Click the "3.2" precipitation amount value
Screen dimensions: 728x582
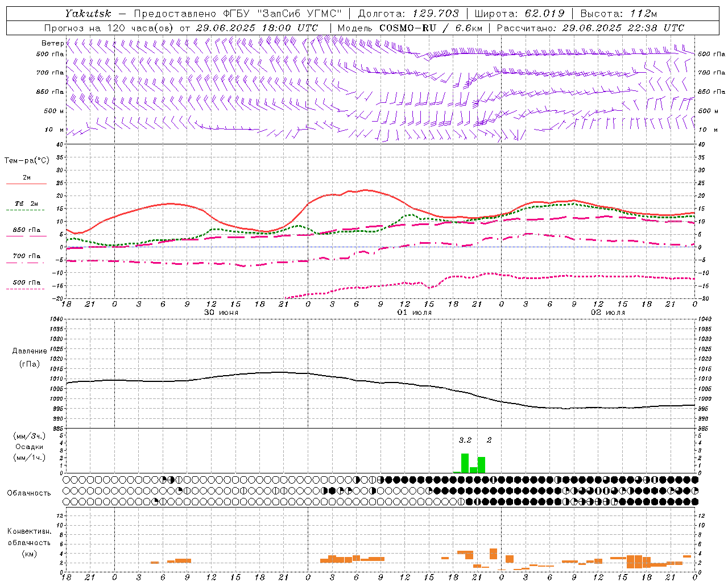coord(465,440)
